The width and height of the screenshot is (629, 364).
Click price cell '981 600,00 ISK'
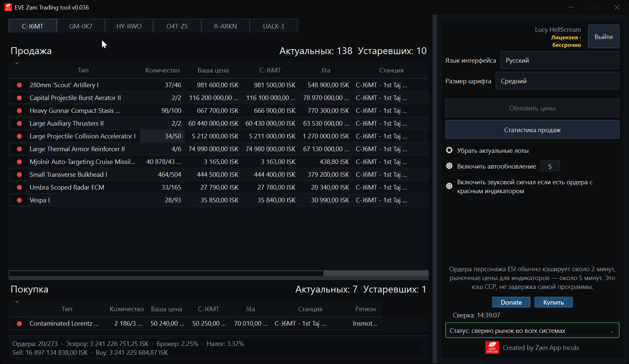[x=218, y=85]
